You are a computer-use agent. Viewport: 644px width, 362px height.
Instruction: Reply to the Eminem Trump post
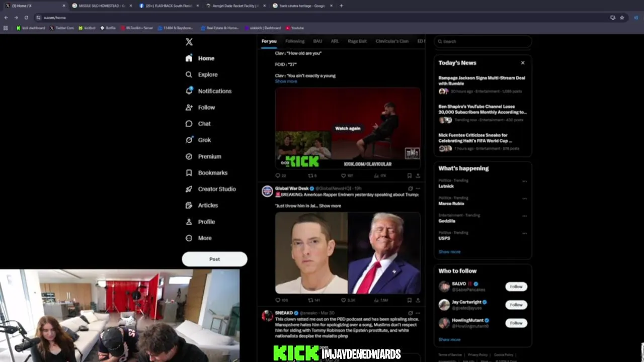click(x=281, y=300)
